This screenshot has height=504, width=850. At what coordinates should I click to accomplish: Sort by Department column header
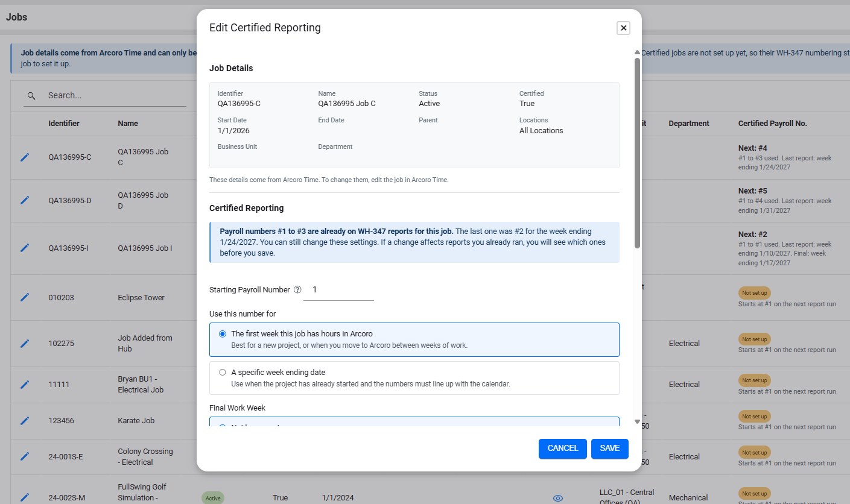(x=689, y=124)
